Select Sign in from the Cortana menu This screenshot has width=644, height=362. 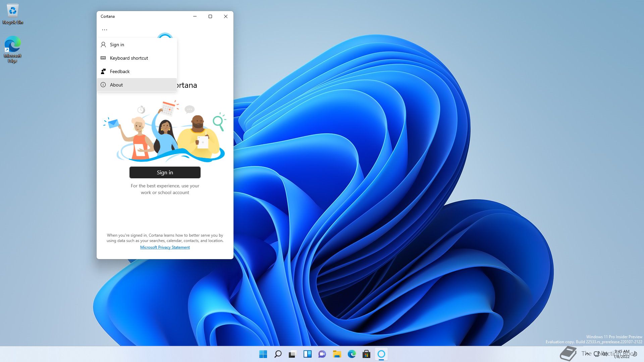(x=117, y=45)
